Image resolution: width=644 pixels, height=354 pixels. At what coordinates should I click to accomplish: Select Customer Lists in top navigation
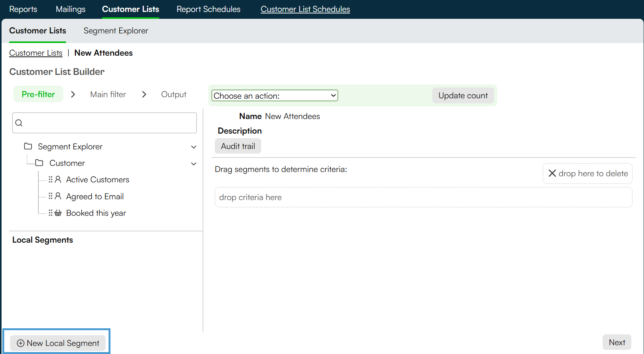130,9
